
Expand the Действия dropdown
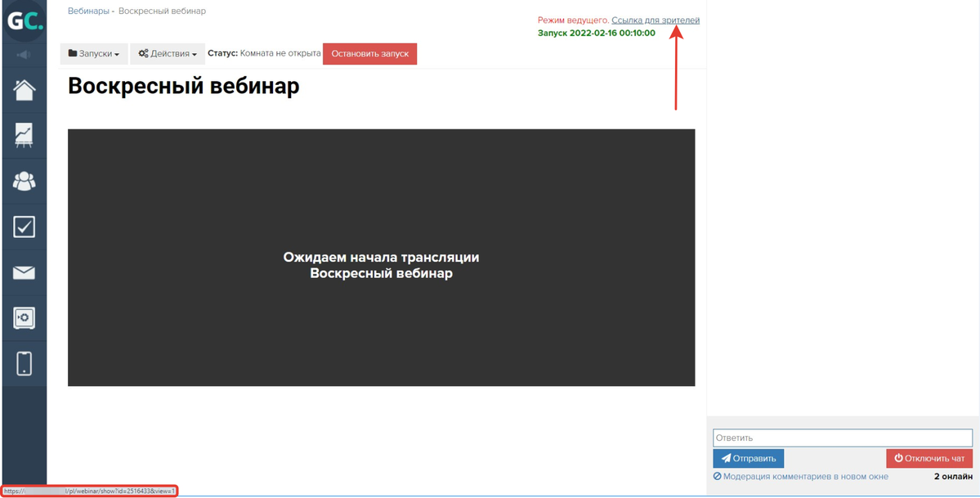(168, 54)
